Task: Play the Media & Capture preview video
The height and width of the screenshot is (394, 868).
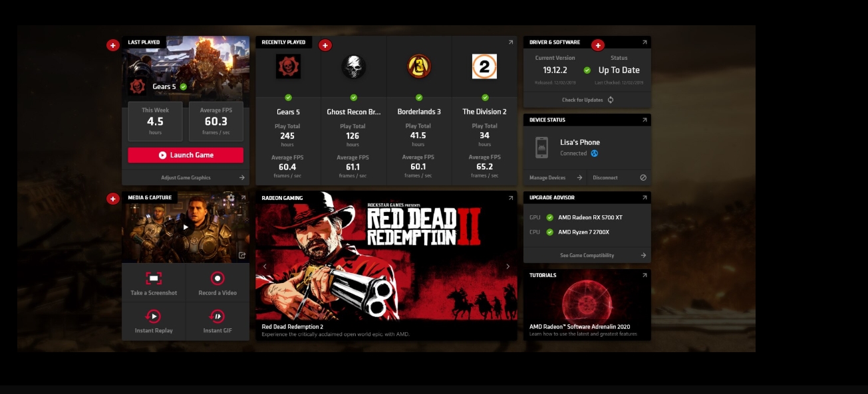Action: tap(186, 227)
